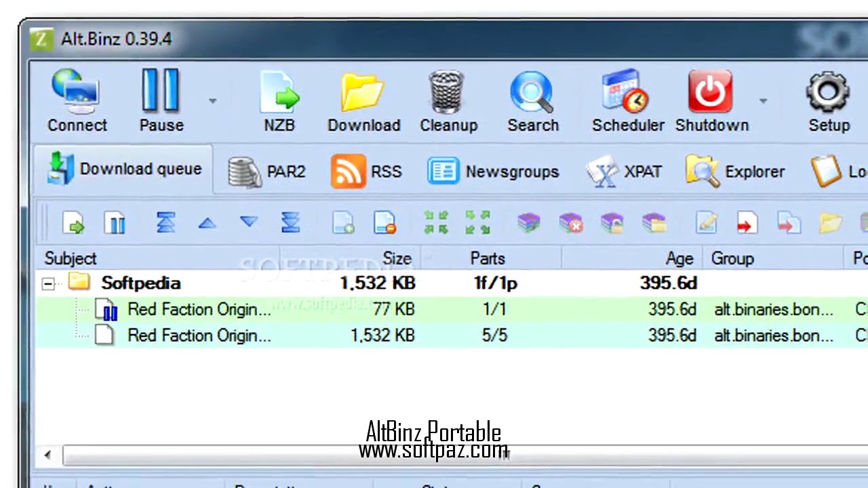Image resolution: width=868 pixels, height=488 pixels.
Task: Open the XPAT search tab
Action: pos(624,171)
